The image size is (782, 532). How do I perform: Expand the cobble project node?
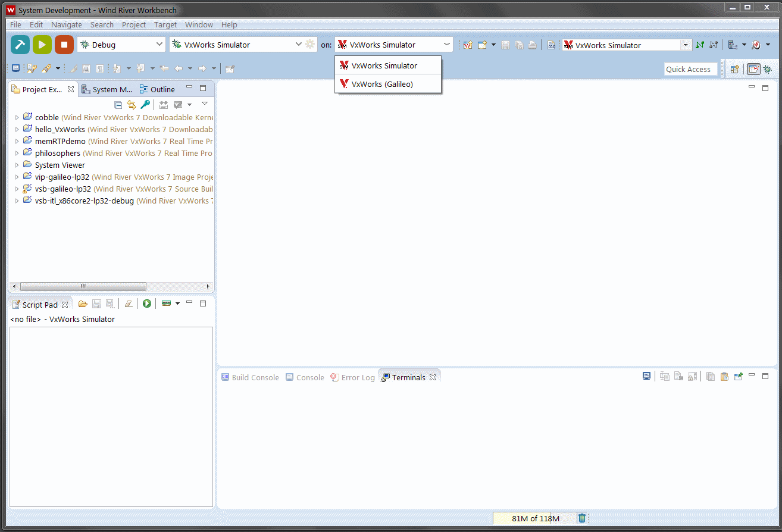point(17,117)
